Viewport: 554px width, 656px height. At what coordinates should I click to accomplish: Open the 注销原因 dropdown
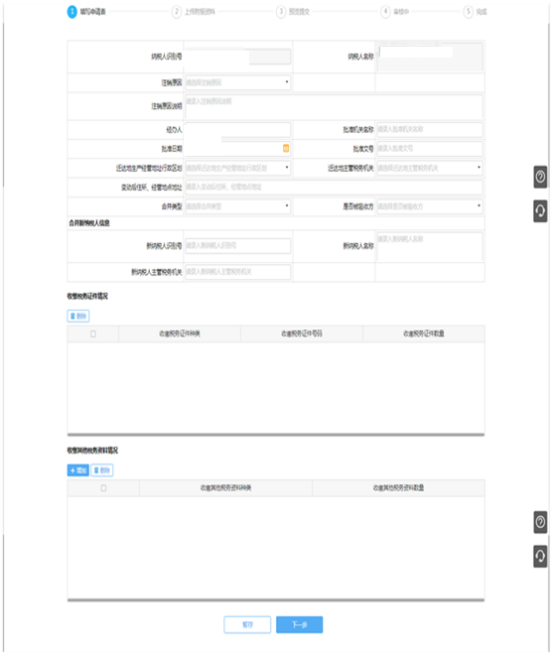coord(238,82)
